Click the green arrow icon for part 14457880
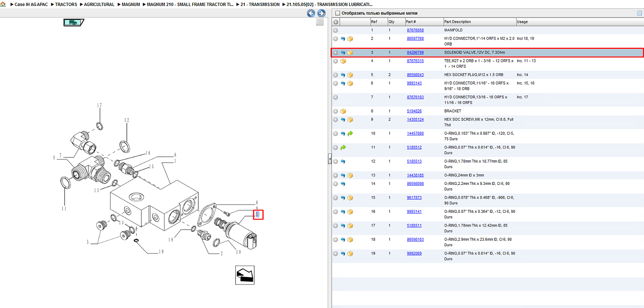 pyautogui.click(x=350, y=133)
